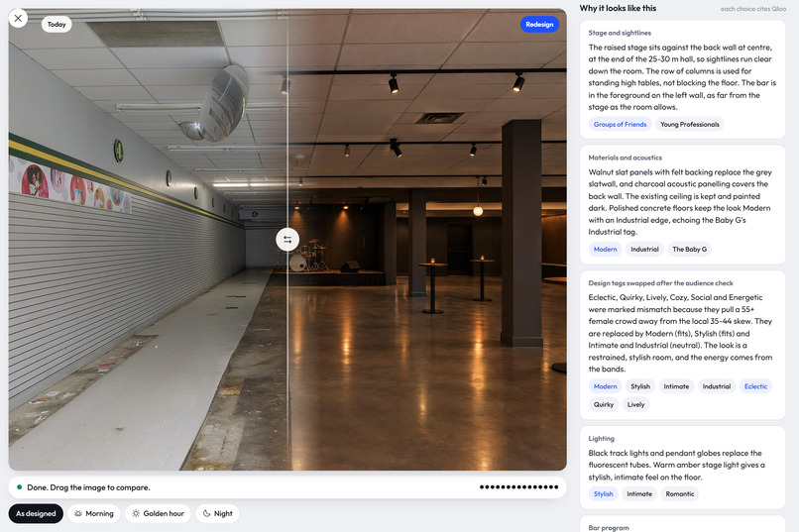The image size is (799, 532).
Task: Switch to the Night lighting option
Action: [x=217, y=513]
